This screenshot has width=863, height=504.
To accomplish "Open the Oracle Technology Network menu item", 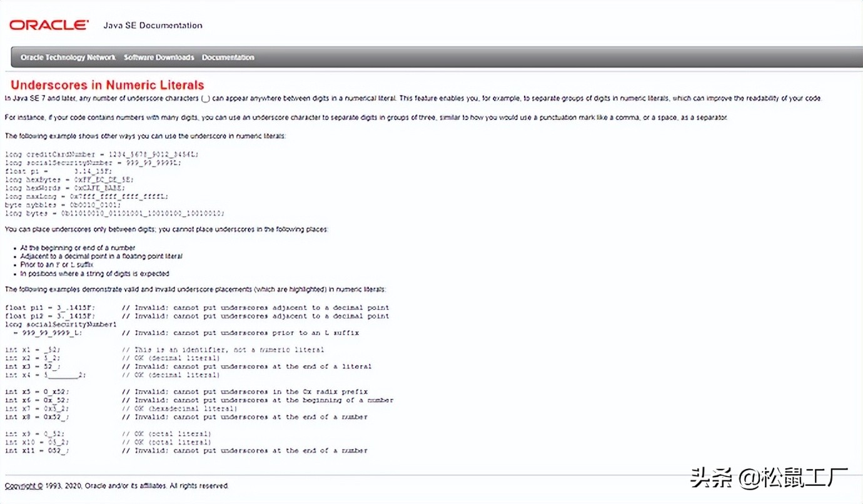I will 68,58.
